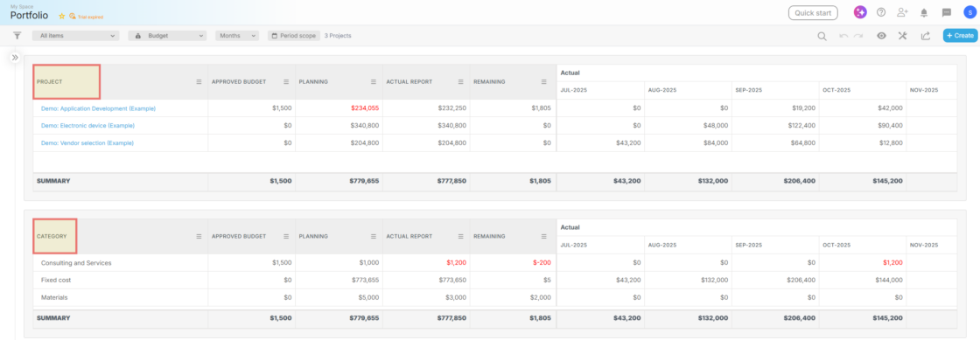
Task: Open the purple AI assistant icon
Action: [860, 12]
